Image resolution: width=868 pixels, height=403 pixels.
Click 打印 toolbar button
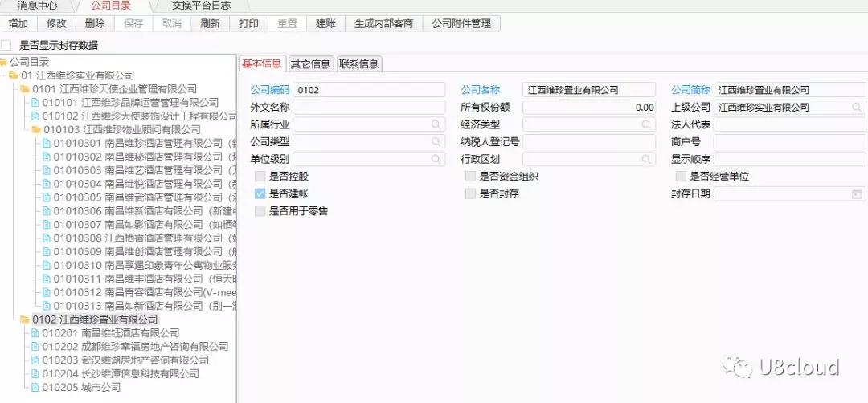pyautogui.click(x=248, y=23)
